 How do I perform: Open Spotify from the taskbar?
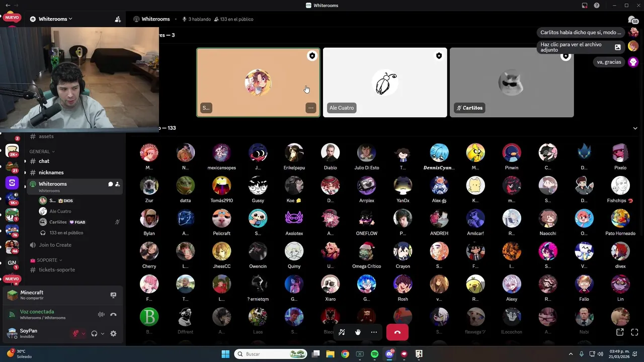(x=374, y=354)
